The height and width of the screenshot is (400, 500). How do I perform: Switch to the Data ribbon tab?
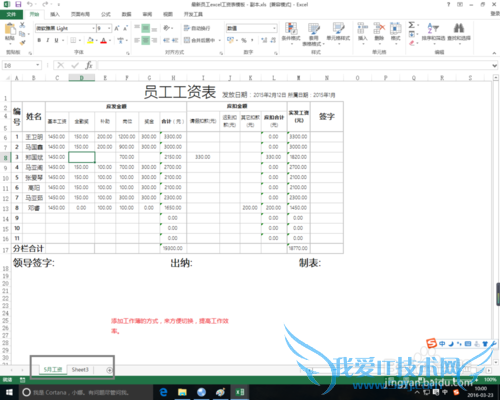(x=127, y=14)
